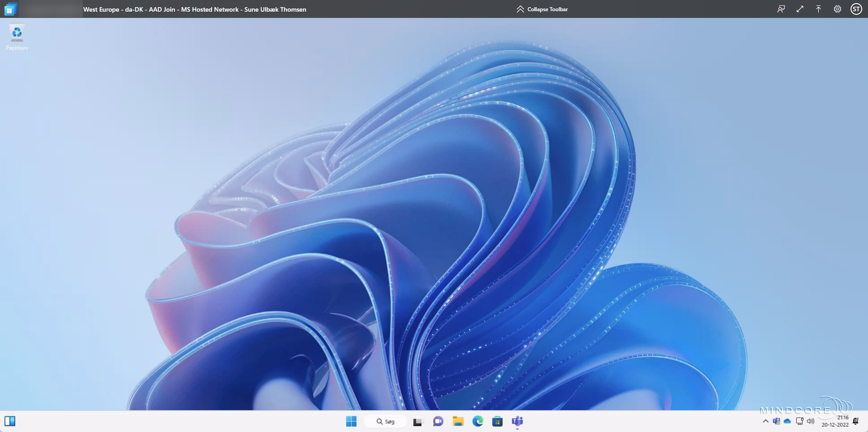Open the Widgets panel at taskbar left

10,421
